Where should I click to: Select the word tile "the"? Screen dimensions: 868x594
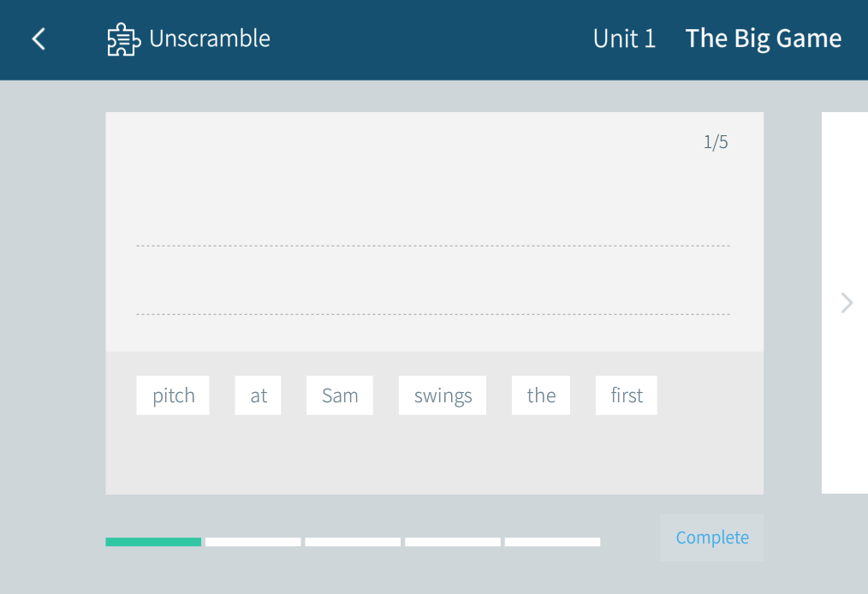[x=541, y=395]
